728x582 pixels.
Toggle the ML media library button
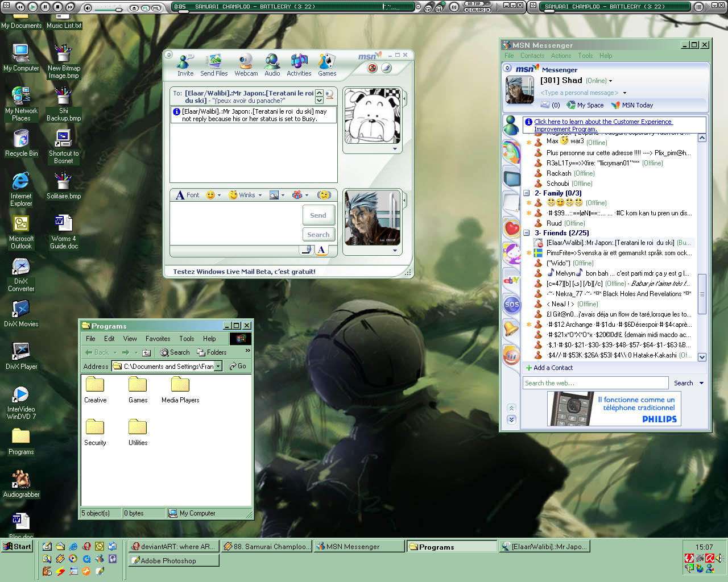coord(155,8)
